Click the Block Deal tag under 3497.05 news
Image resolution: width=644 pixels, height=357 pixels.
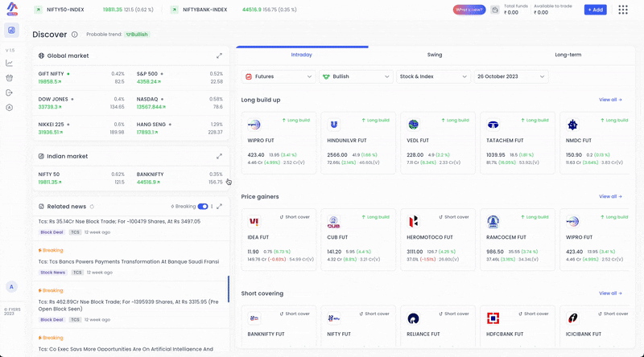(52, 232)
